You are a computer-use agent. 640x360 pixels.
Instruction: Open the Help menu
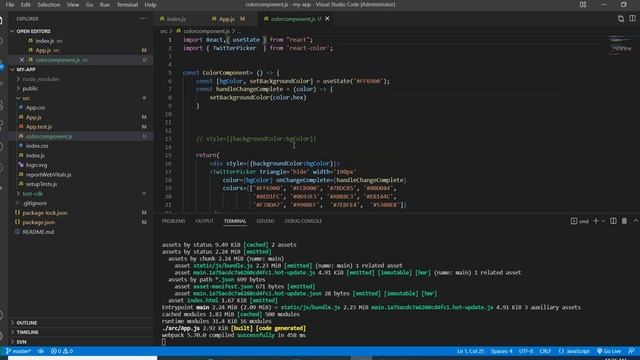(150, 5)
